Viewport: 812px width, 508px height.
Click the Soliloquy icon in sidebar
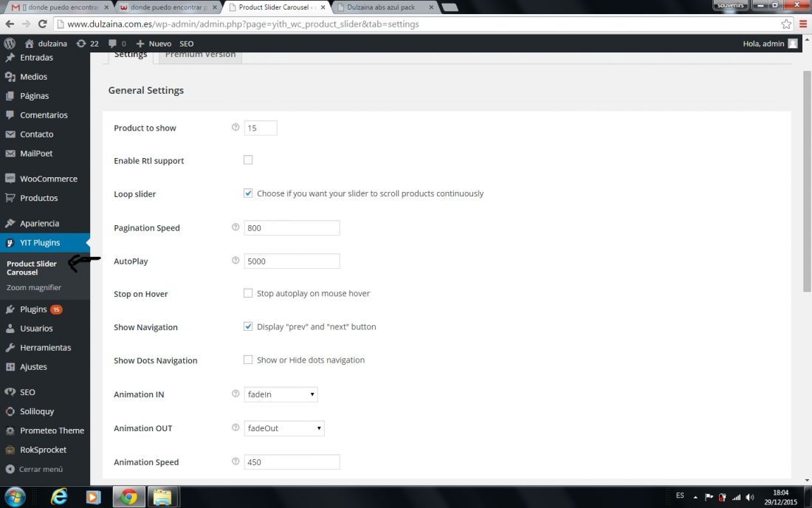(10, 411)
